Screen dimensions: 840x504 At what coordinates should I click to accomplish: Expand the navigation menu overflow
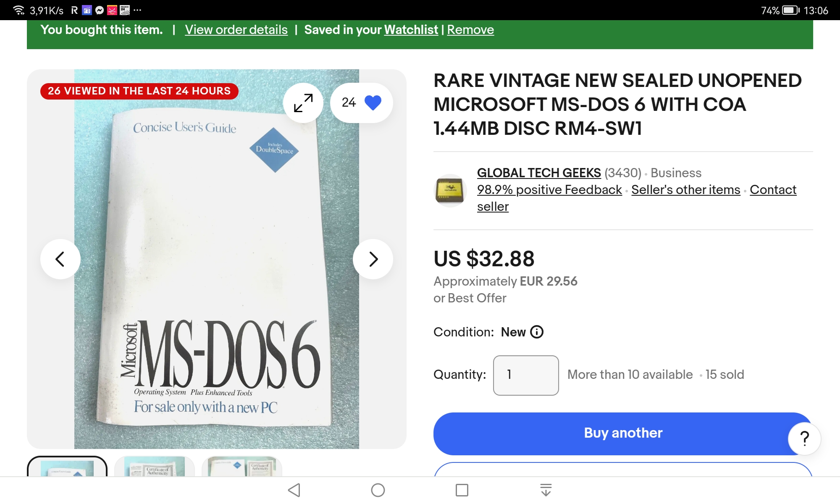point(137,10)
